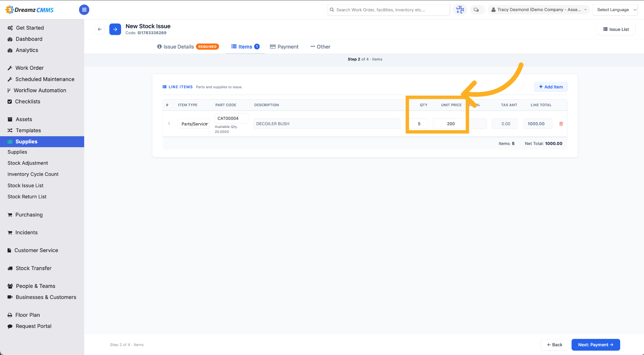This screenshot has width=644, height=355.
Task: Open Analytics from the sidebar
Action: (x=27, y=50)
